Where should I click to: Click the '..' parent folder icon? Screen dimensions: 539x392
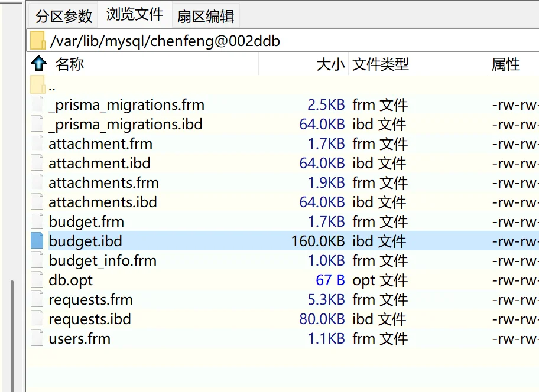(38, 85)
